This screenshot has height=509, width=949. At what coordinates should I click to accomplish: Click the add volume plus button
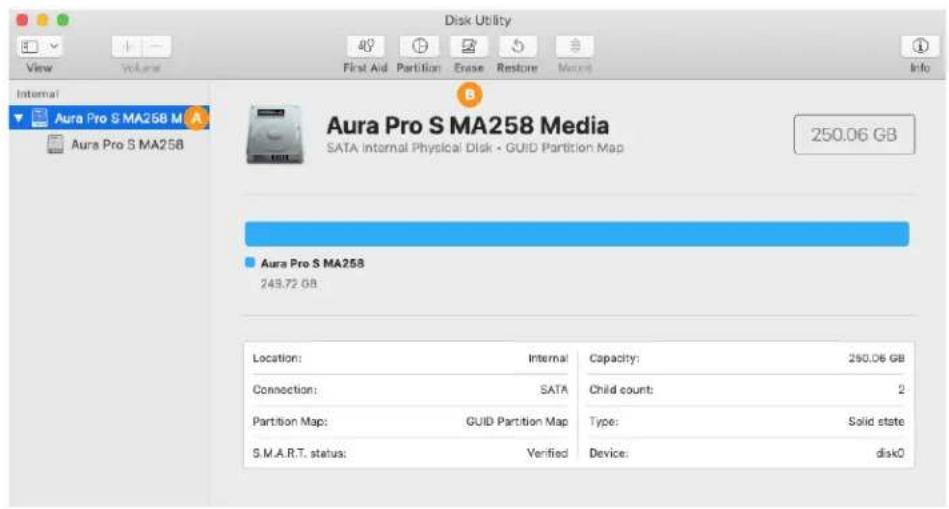click(x=127, y=47)
